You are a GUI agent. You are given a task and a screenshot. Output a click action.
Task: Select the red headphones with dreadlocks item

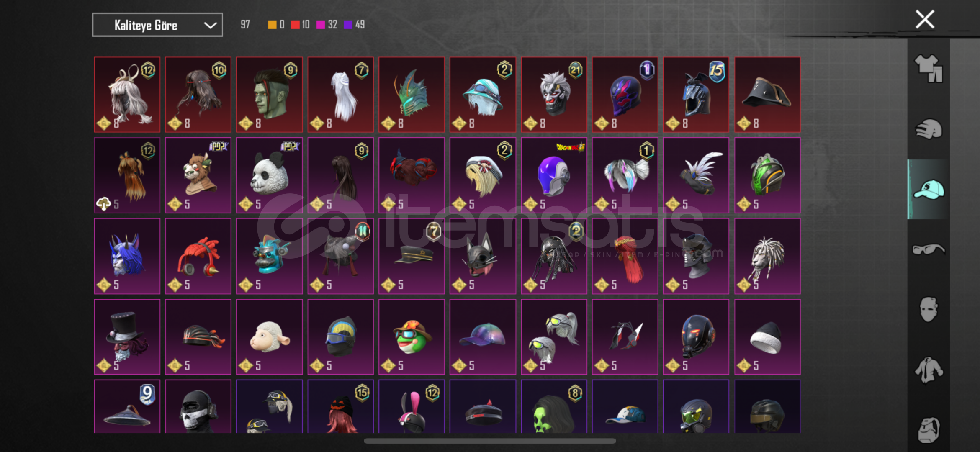click(198, 256)
